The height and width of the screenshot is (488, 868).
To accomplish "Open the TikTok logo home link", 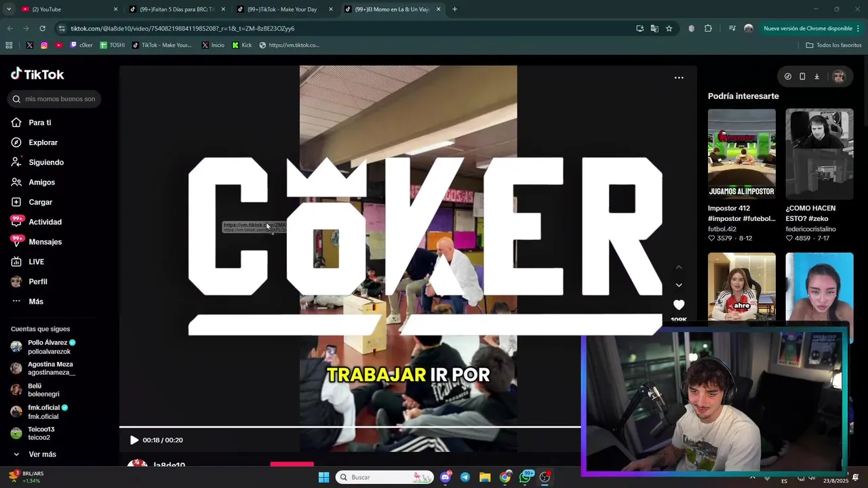I will tap(37, 74).
